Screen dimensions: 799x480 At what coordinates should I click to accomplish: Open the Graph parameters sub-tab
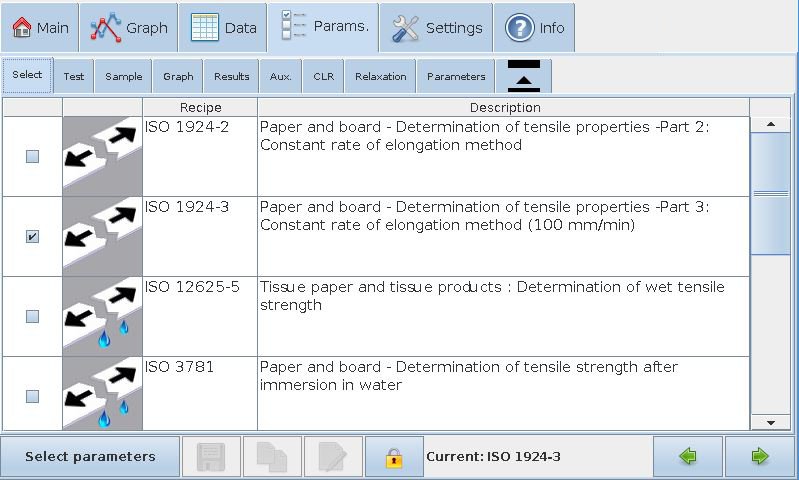coord(178,76)
